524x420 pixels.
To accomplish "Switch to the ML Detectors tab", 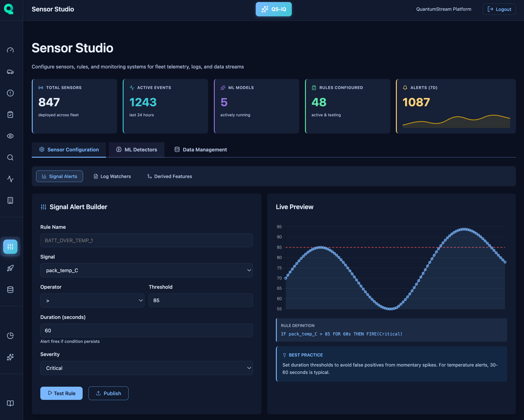I will tap(136, 150).
